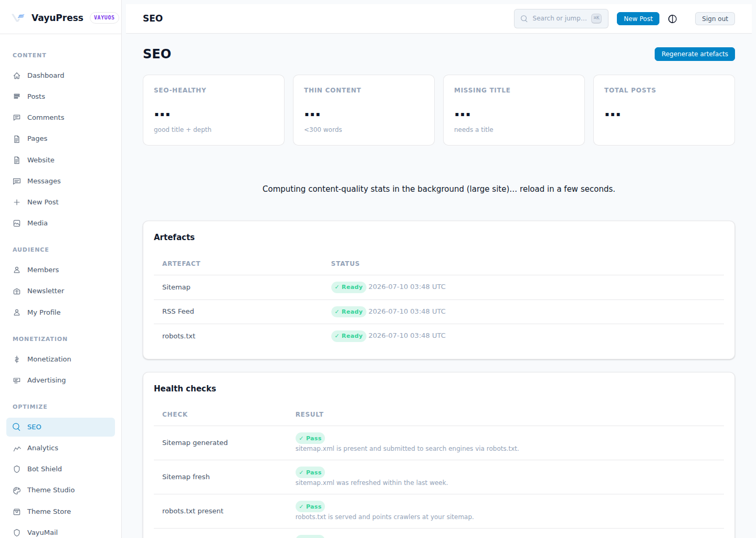This screenshot has width=756, height=538.
Task: Click the 'Sitemap fresh' check label
Action: click(186, 477)
